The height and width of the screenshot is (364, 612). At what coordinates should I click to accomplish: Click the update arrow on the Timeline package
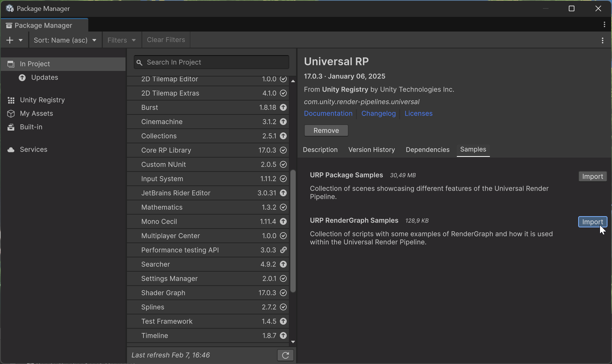click(x=283, y=335)
